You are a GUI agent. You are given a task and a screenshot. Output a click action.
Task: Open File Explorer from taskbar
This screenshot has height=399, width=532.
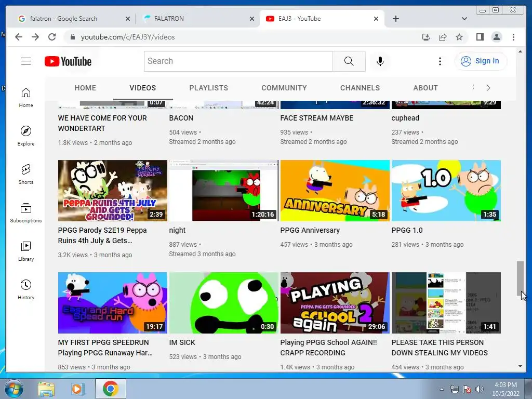(x=46, y=389)
